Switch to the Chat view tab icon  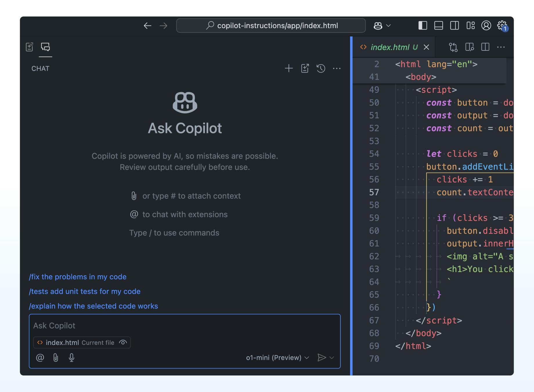45,47
